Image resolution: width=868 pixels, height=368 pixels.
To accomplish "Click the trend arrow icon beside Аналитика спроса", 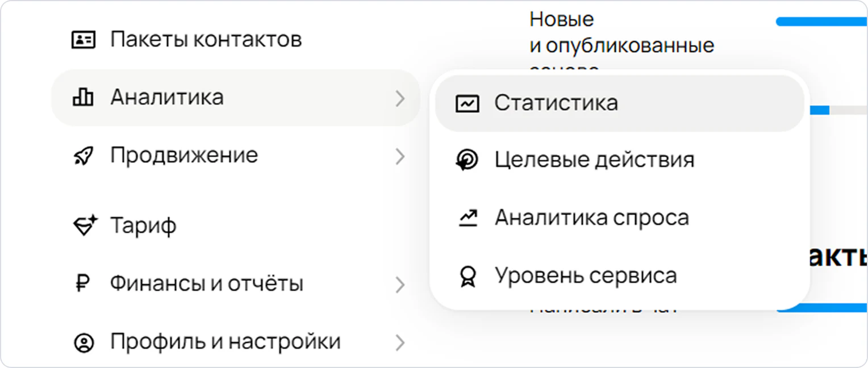I will (468, 218).
